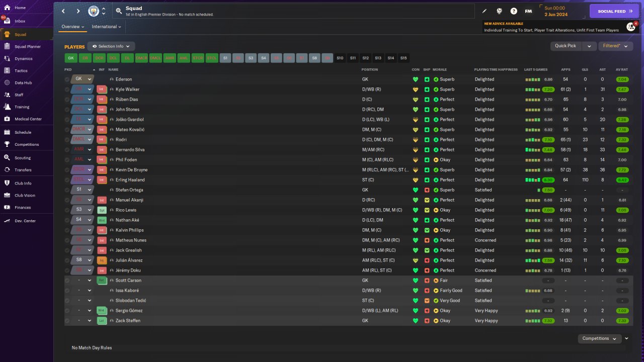644x362 pixels.
Task: Select the S15 substitute slot tab
Action: coord(404,58)
